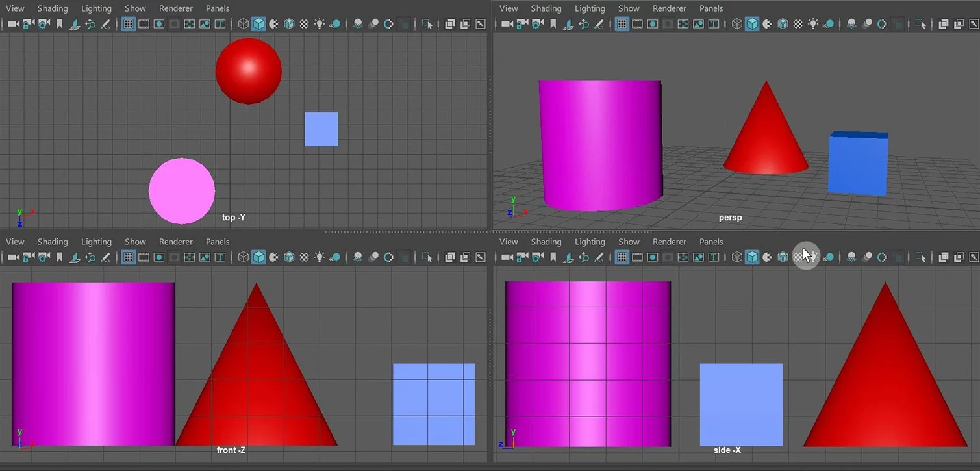Toggle X-Ray in top -Y panel

click(449, 24)
